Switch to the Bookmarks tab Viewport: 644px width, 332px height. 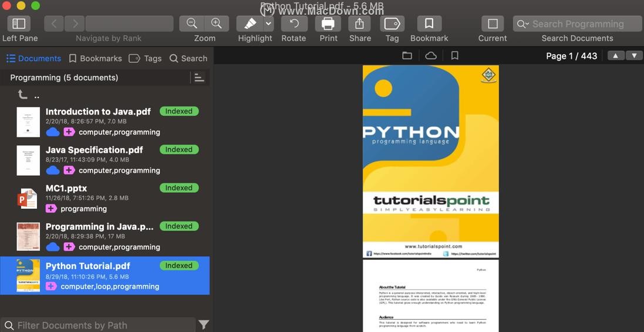[x=95, y=58]
